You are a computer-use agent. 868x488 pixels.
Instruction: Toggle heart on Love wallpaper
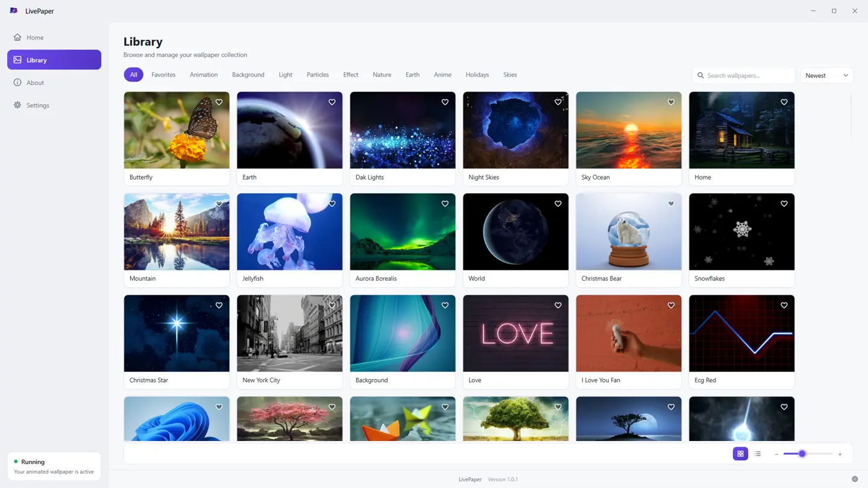coord(558,305)
